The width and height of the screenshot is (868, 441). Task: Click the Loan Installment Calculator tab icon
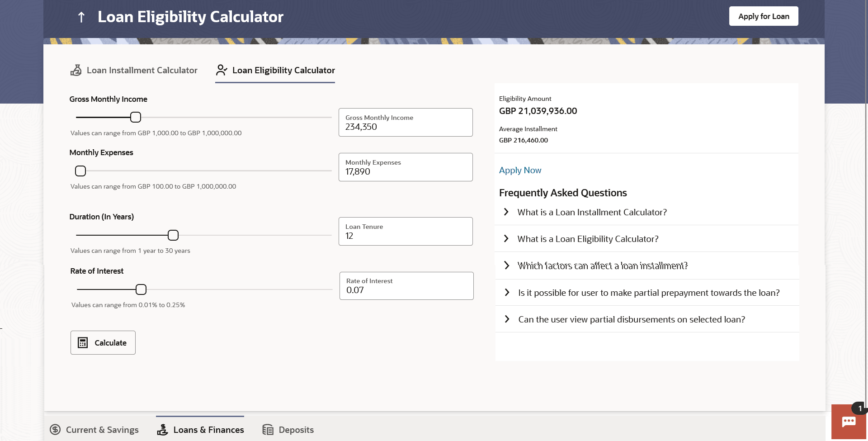(x=76, y=70)
